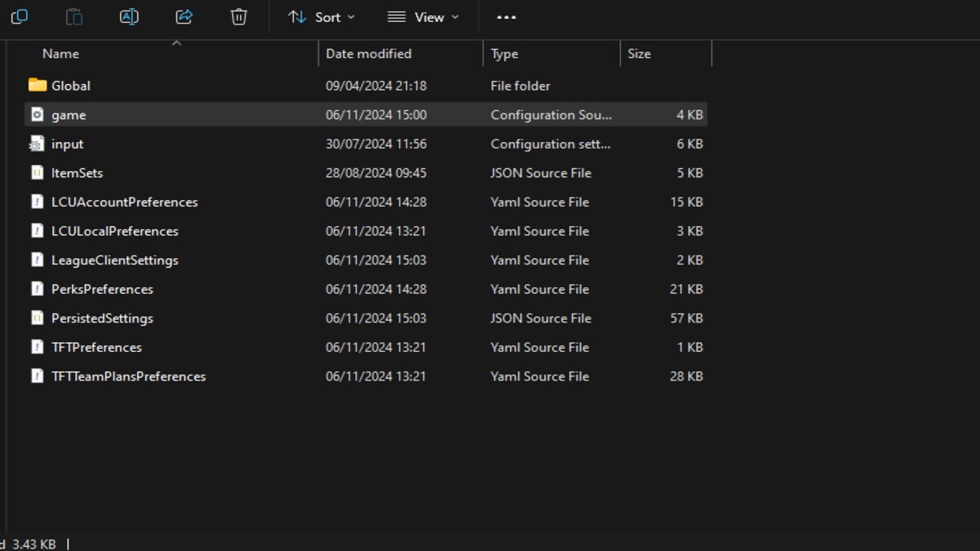Click the Size column header
This screenshot has height=551, width=980.
639,54
